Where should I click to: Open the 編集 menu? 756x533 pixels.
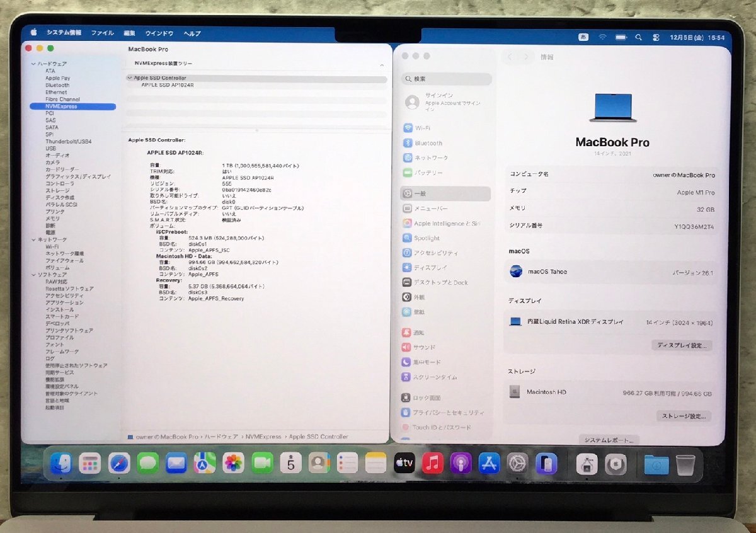pos(130,33)
